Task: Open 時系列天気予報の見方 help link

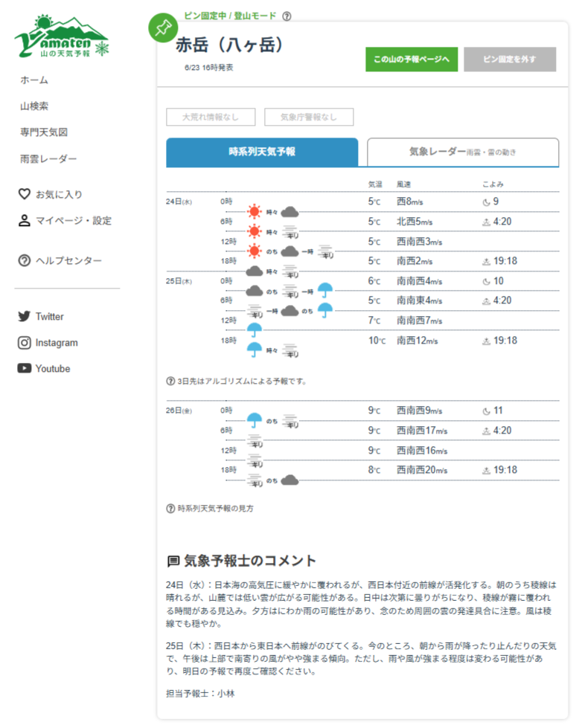Action: click(x=216, y=509)
